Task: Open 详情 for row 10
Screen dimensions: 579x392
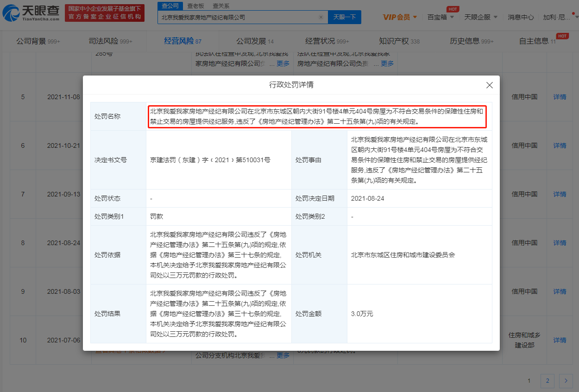Action: (x=560, y=340)
